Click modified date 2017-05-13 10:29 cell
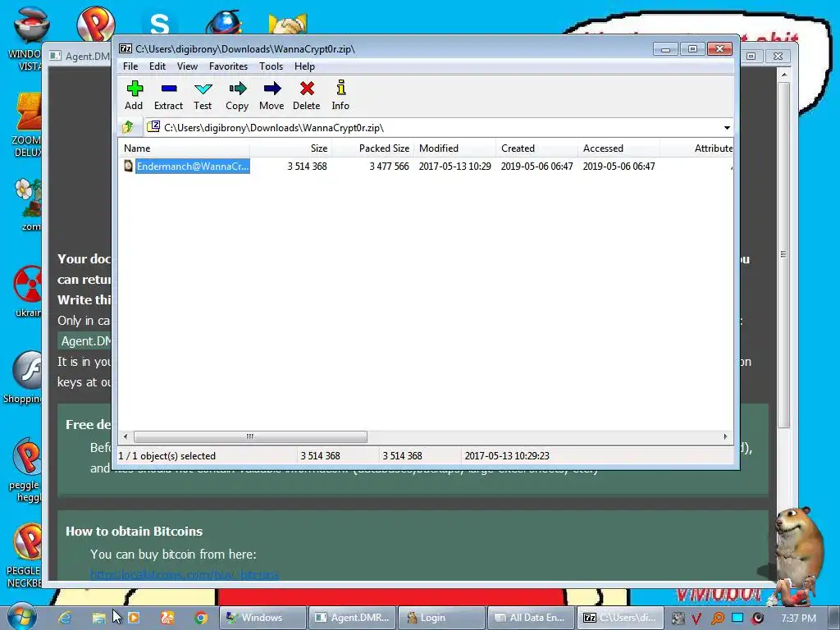This screenshot has width=840, height=630. coord(454,167)
